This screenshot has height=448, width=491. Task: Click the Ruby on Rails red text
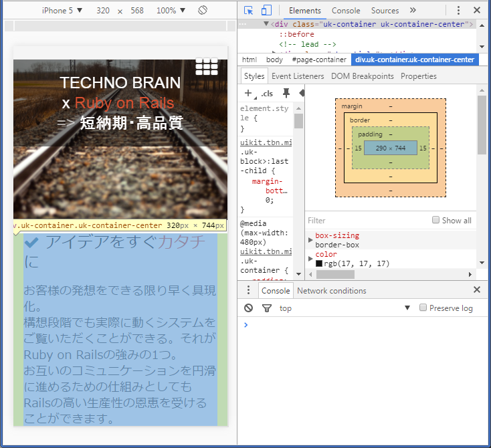pos(124,103)
